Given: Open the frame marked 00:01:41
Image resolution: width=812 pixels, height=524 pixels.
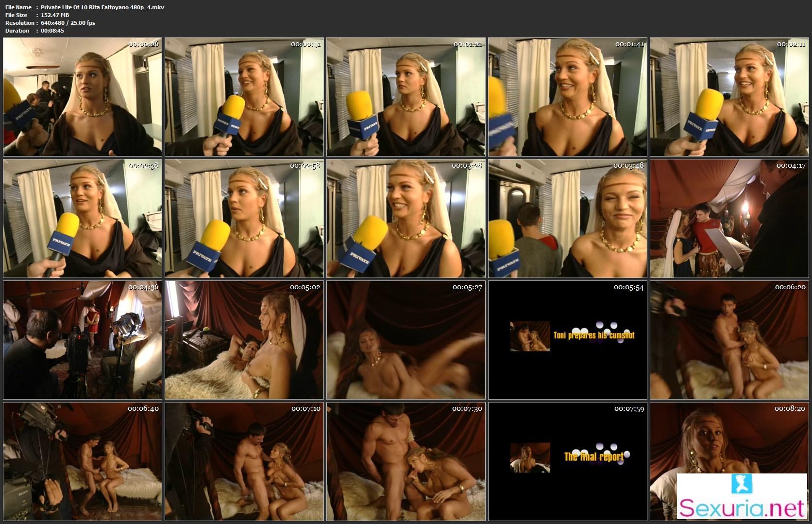Looking at the screenshot, I should (x=568, y=97).
